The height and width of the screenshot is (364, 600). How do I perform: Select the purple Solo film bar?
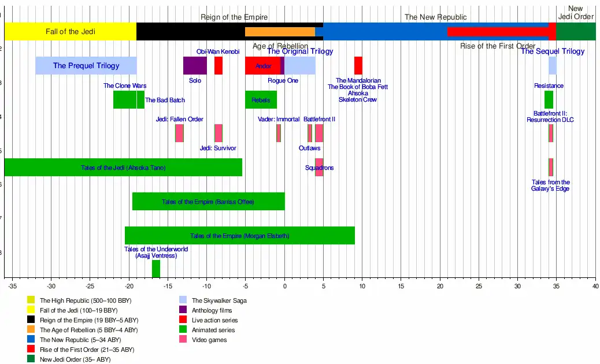[195, 66]
